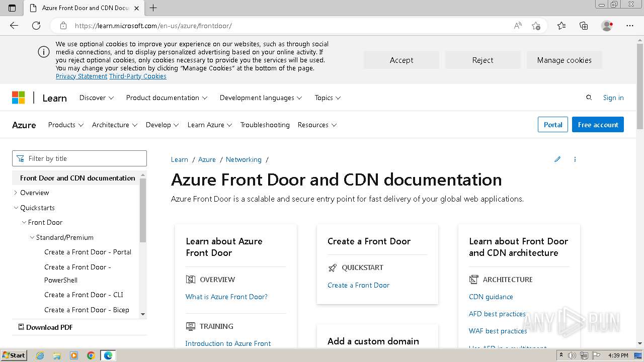The height and width of the screenshot is (362, 644).
Task: Collapse the Quickstarts tree node
Action: point(16,208)
